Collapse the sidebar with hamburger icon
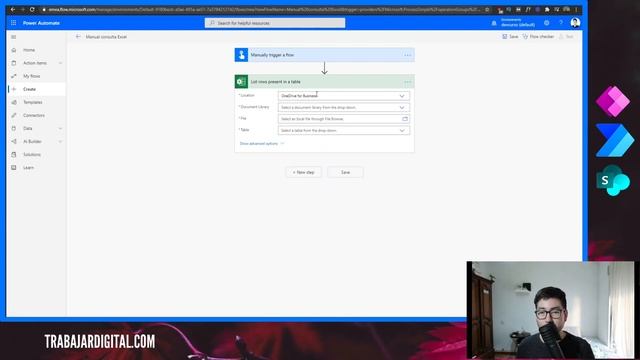This screenshot has width=640, height=360. 13,37
